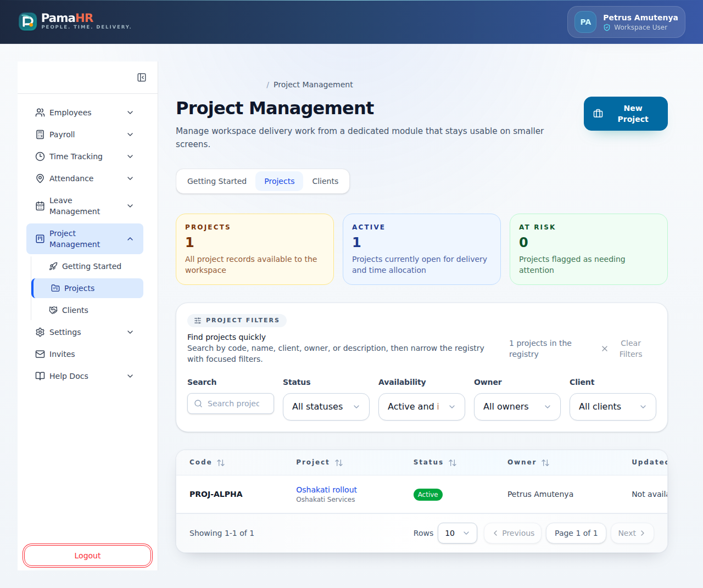
Task: Click the X icon beside Clear Filters
Action: tap(605, 349)
